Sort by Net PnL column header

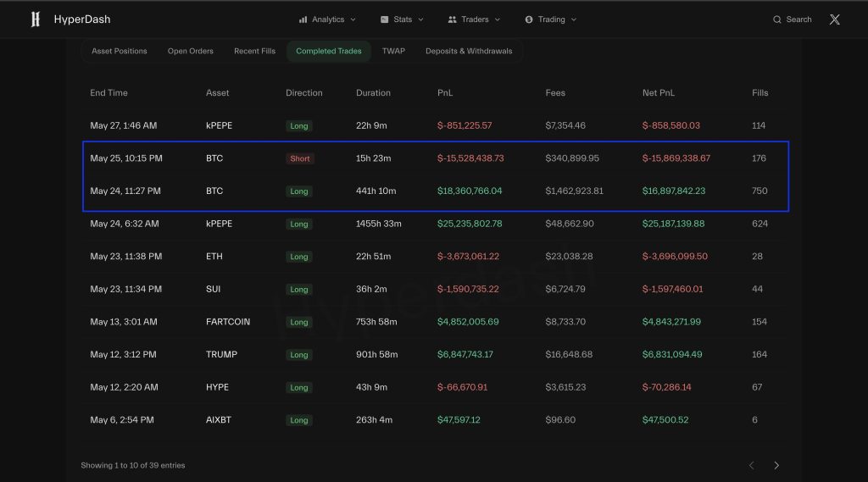click(658, 93)
